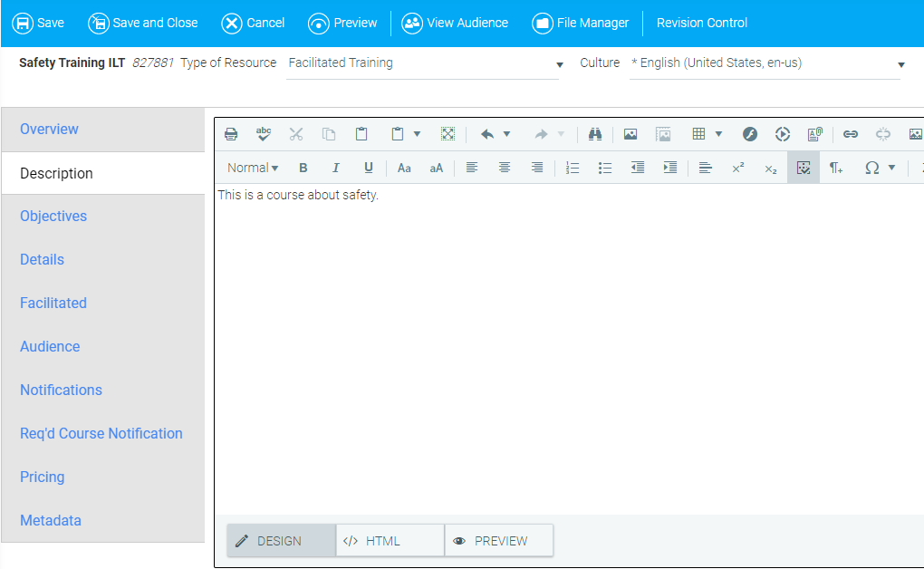Open the paste options dropdown arrow
This screenshot has height=569, width=924.
[418, 134]
